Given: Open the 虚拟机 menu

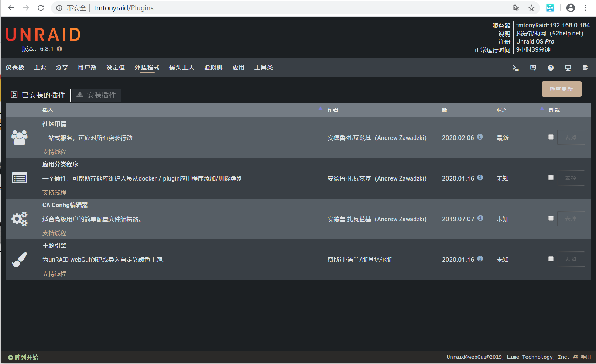Looking at the screenshot, I should coord(213,68).
